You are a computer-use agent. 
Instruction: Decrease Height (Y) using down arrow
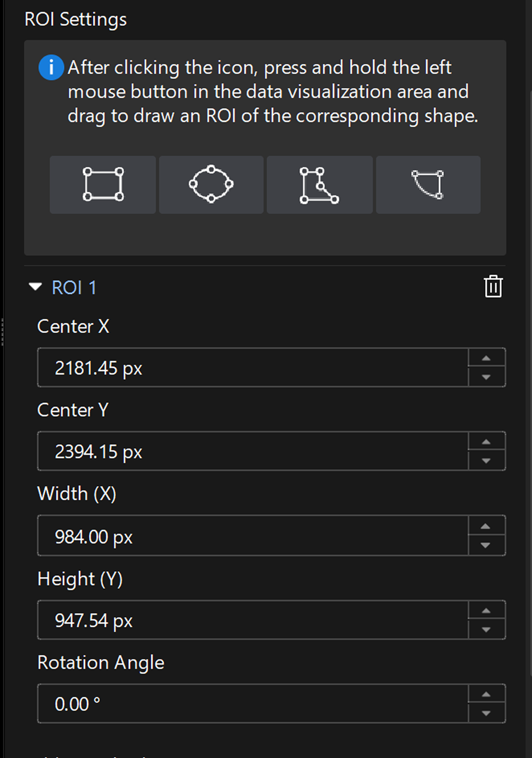click(486, 629)
